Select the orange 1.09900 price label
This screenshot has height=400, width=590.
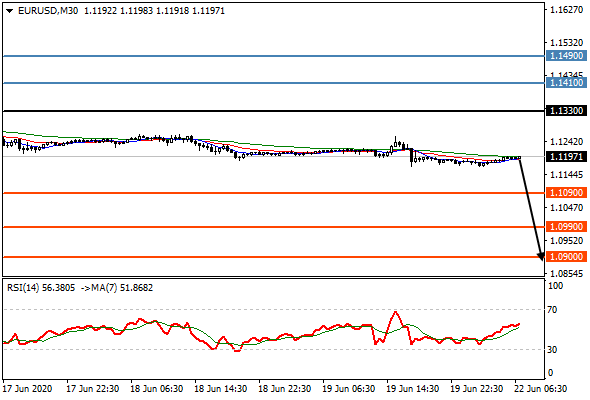(x=566, y=227)
